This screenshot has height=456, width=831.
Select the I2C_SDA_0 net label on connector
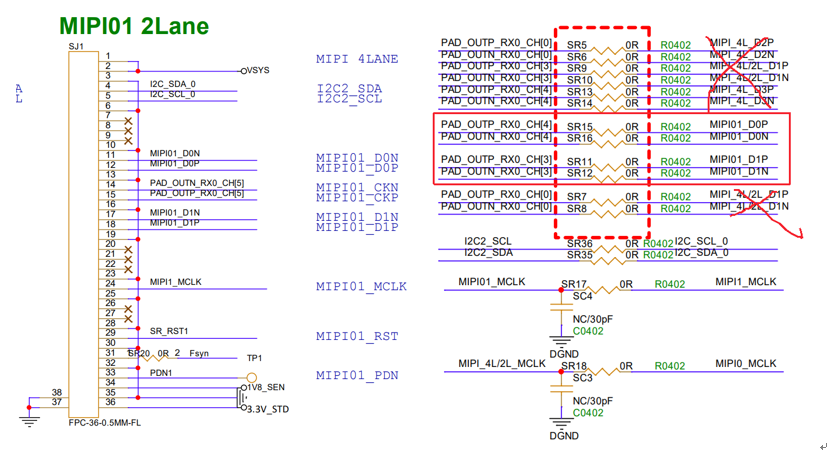click(173, 84)
